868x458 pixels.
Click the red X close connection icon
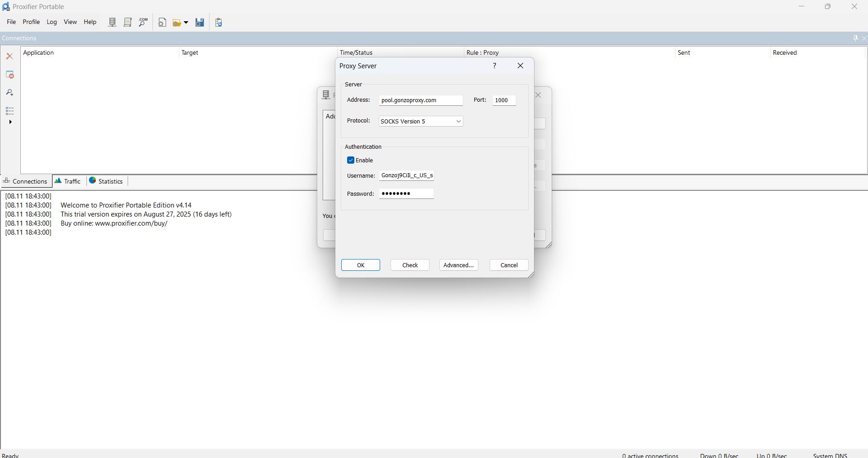point(10,56)
